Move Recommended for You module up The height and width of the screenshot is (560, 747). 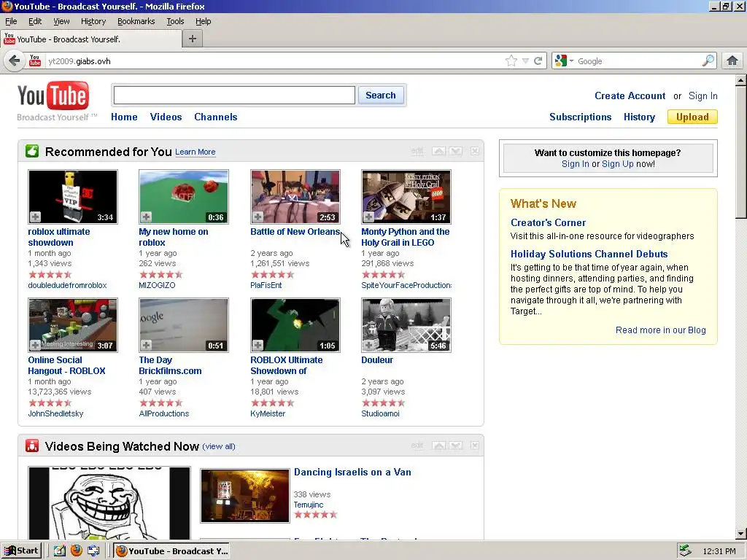tap(438, 151)
